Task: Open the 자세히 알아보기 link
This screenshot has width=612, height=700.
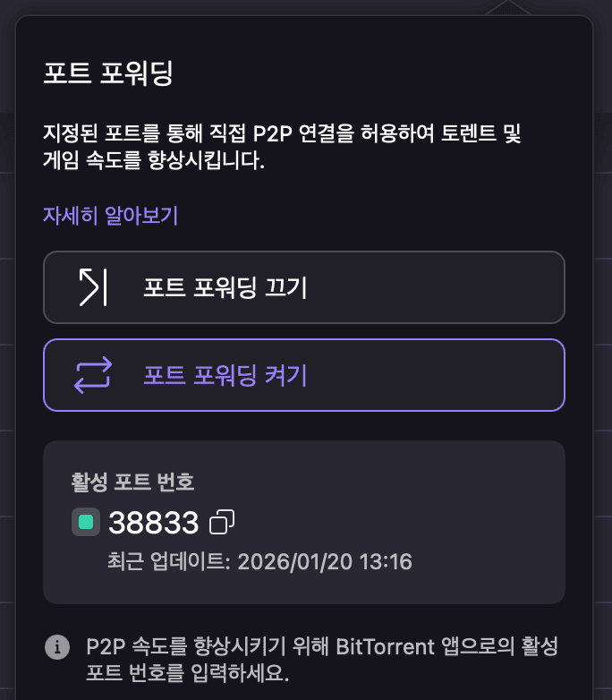Action: tap(111, 215)
